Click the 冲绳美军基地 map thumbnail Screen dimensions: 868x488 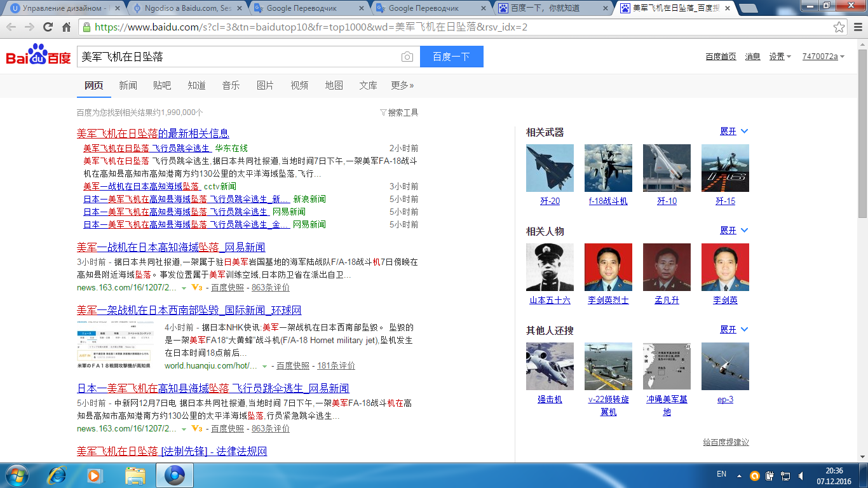point(667,366)
